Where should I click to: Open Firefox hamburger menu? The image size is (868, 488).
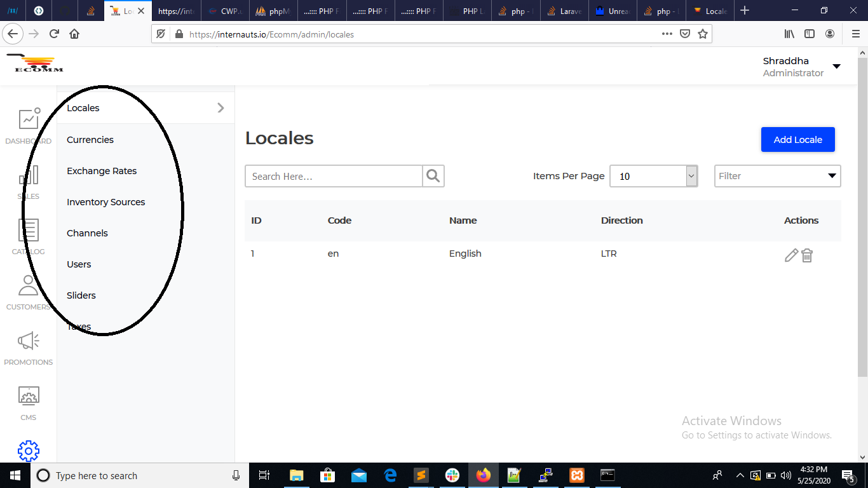tap(855, 34)
